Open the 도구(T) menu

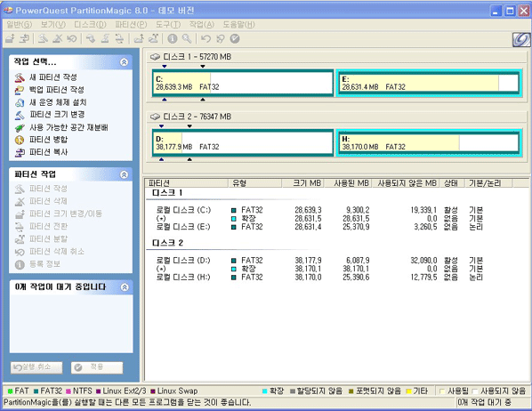pos(168,24)
